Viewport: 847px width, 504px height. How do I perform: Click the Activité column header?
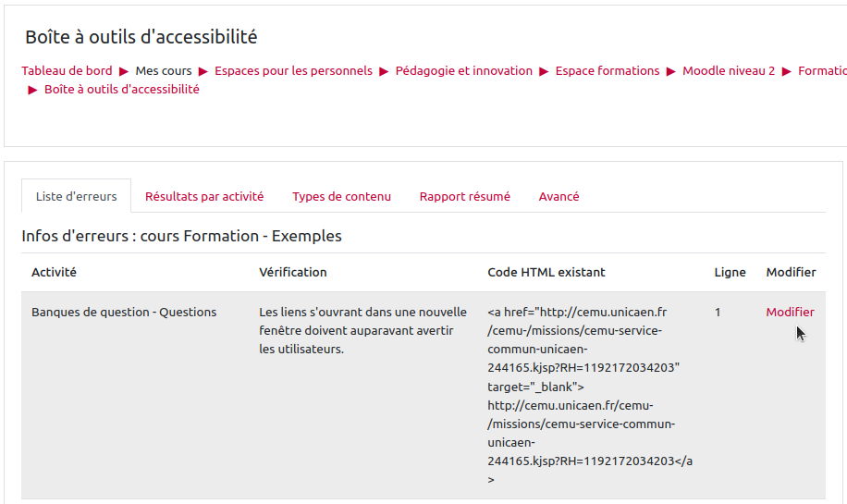click(54, 272)
